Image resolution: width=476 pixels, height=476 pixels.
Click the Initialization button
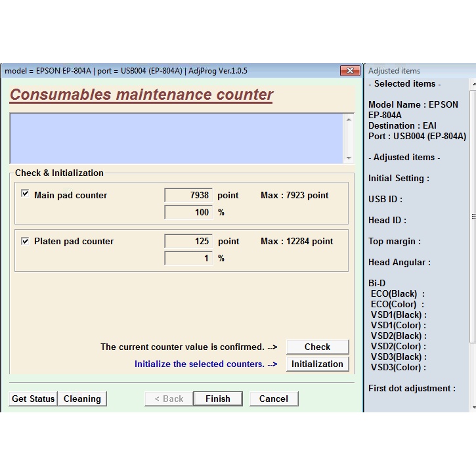coord(317,364)
